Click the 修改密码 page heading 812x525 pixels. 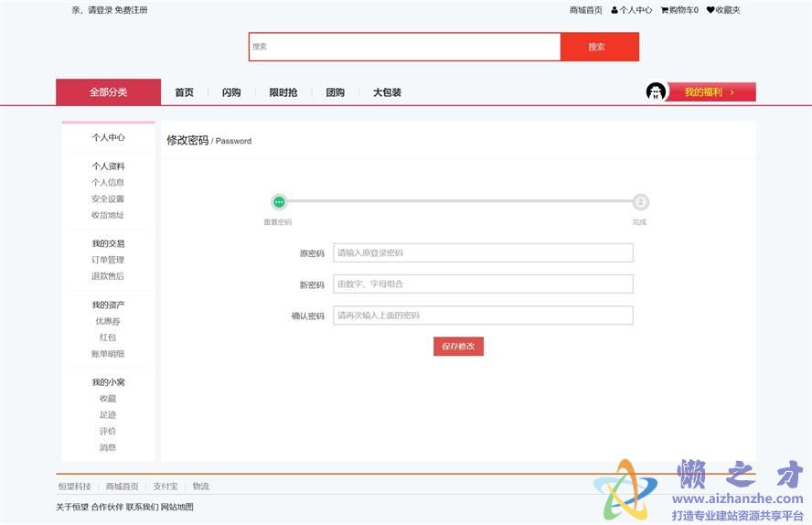point(187,140)
